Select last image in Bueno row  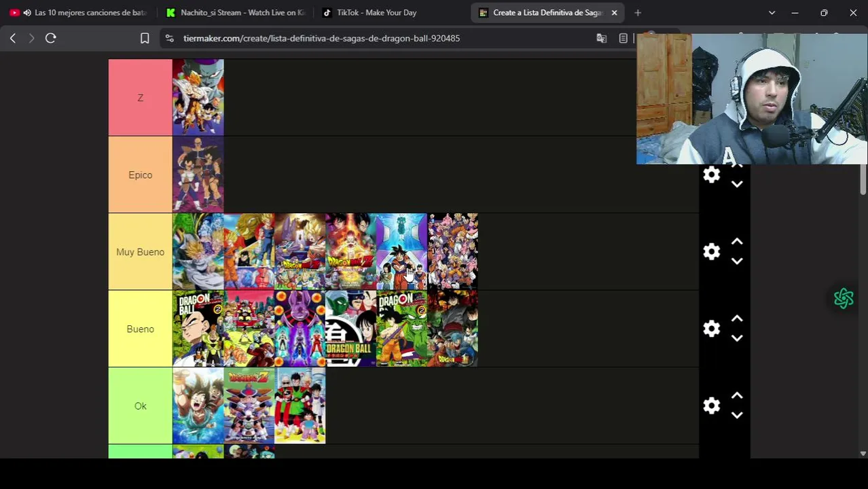tap(453, 329)
